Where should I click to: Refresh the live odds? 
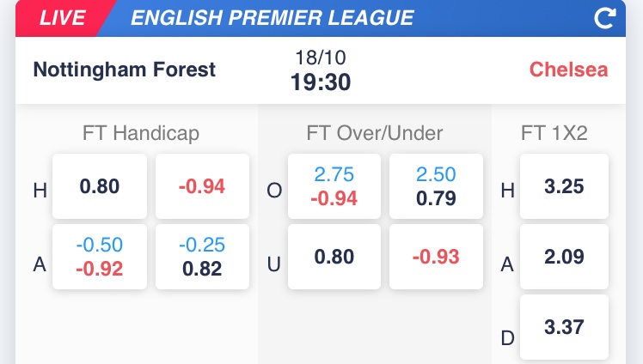[x=605, y=18]
